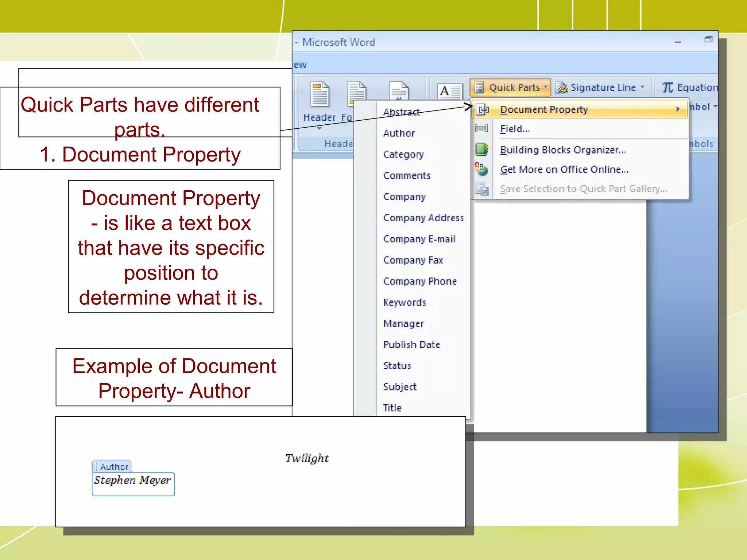Open Building Blocks Organizer...

(580, 150)
